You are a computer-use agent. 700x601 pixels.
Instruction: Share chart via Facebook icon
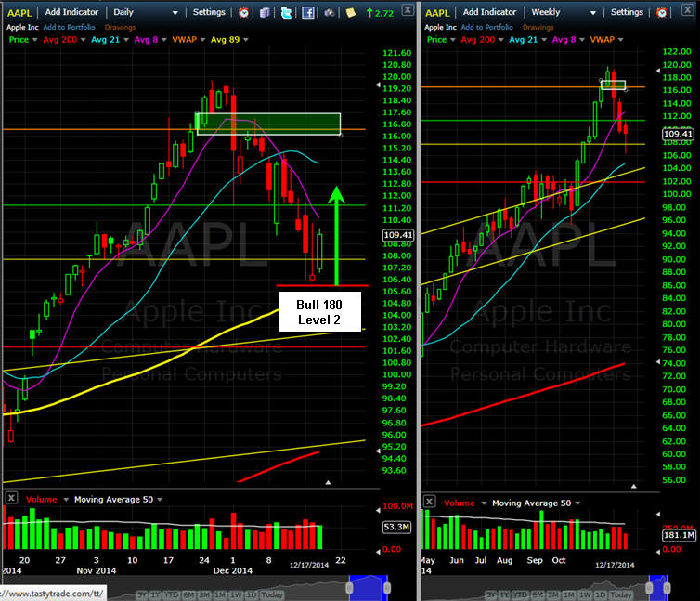[x=307, y=12]
